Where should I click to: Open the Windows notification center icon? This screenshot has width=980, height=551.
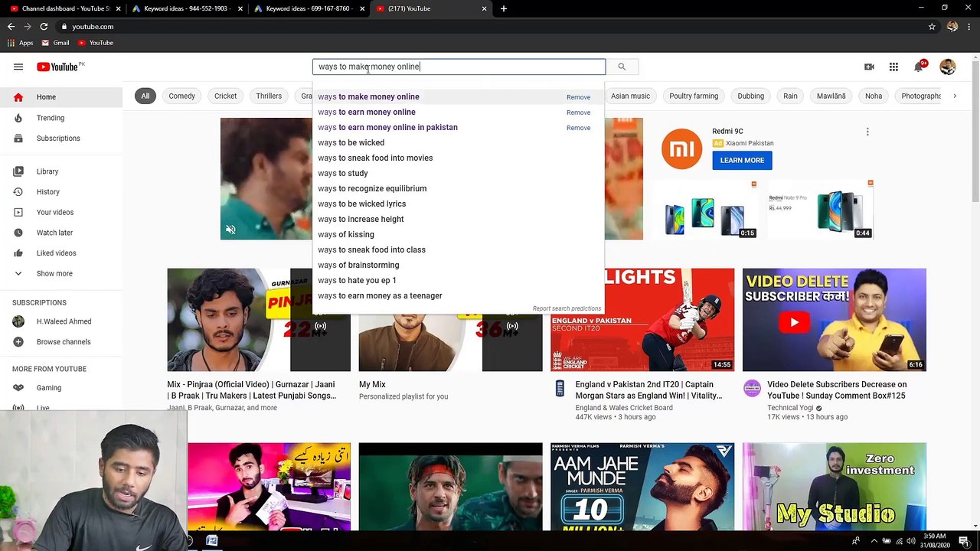tap(964, 541)
